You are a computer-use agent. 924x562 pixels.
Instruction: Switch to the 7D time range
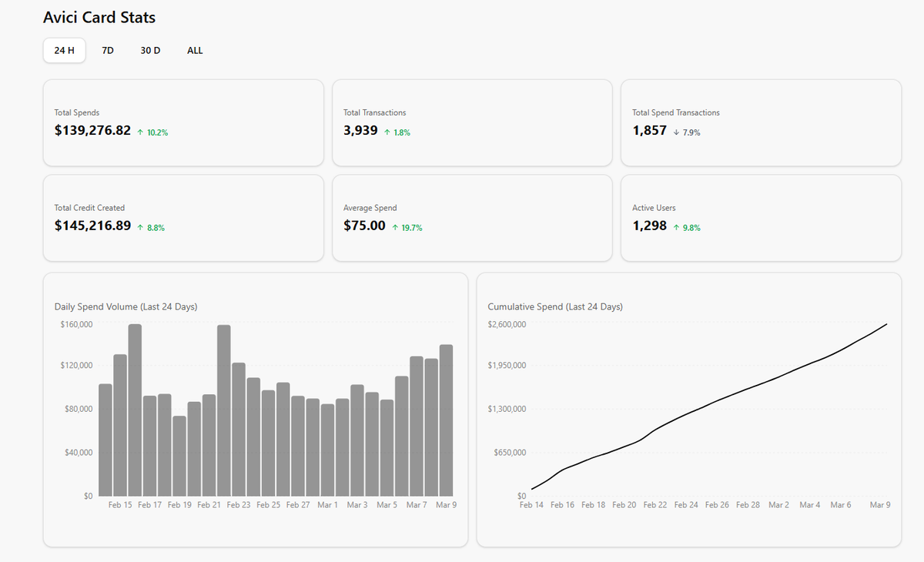[x=108, y=51]
